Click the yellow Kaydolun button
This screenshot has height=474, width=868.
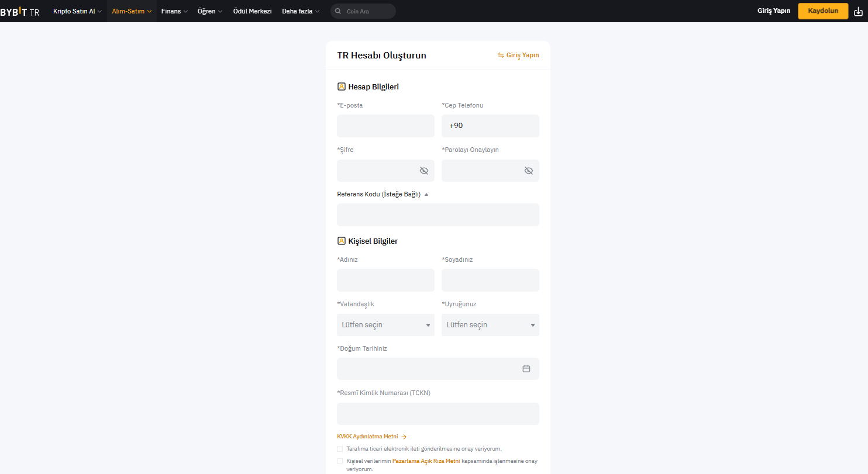pyautogui.click(x=823, y=11)
